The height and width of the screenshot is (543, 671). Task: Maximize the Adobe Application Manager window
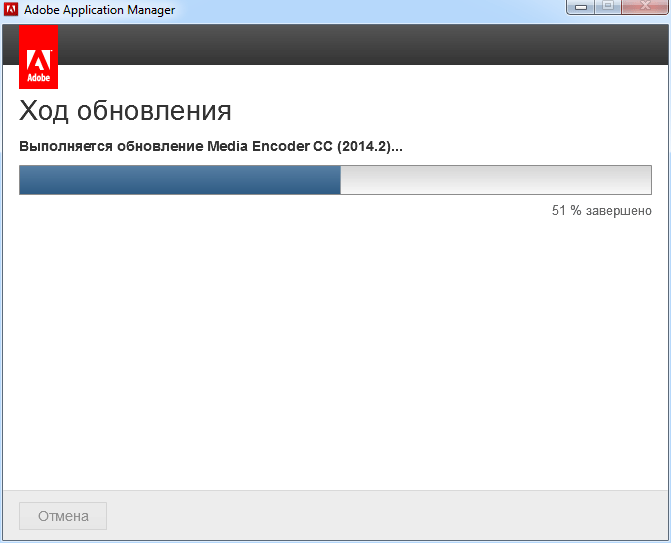(608, 7)
